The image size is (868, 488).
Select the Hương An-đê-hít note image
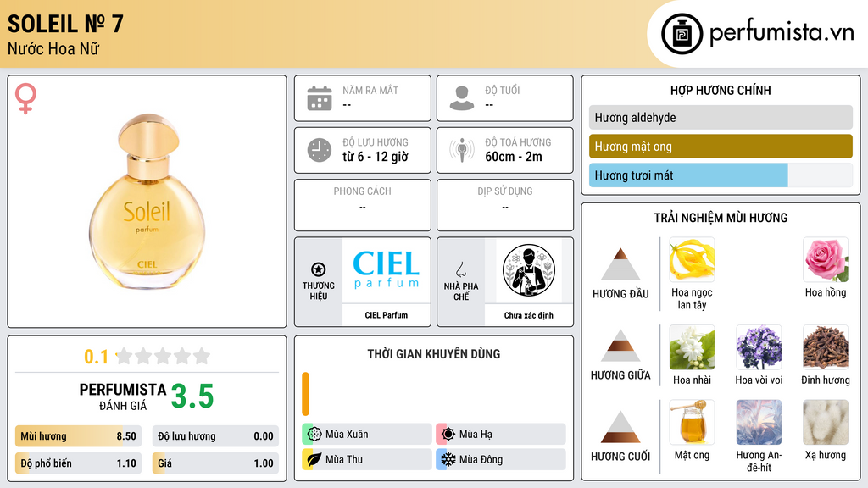[759, 423]
